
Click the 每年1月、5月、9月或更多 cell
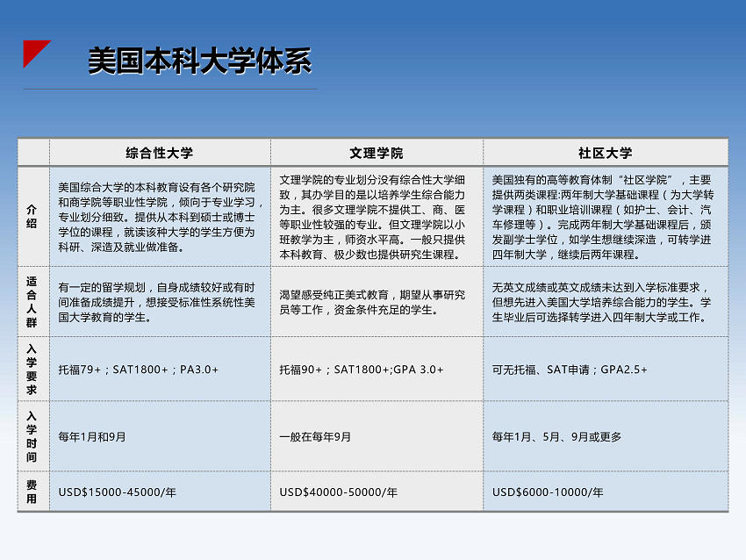point(606,436)
